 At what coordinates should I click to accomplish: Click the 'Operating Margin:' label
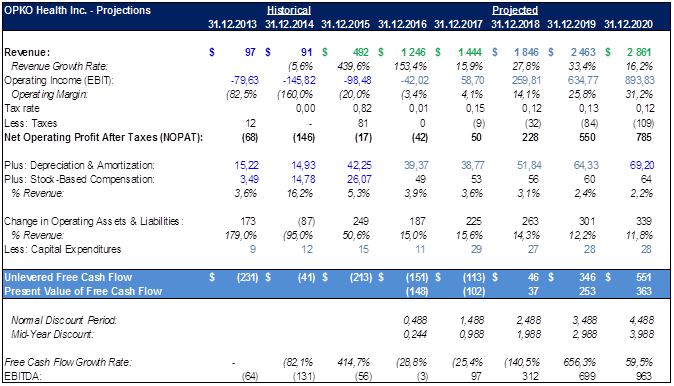[49, 95]
